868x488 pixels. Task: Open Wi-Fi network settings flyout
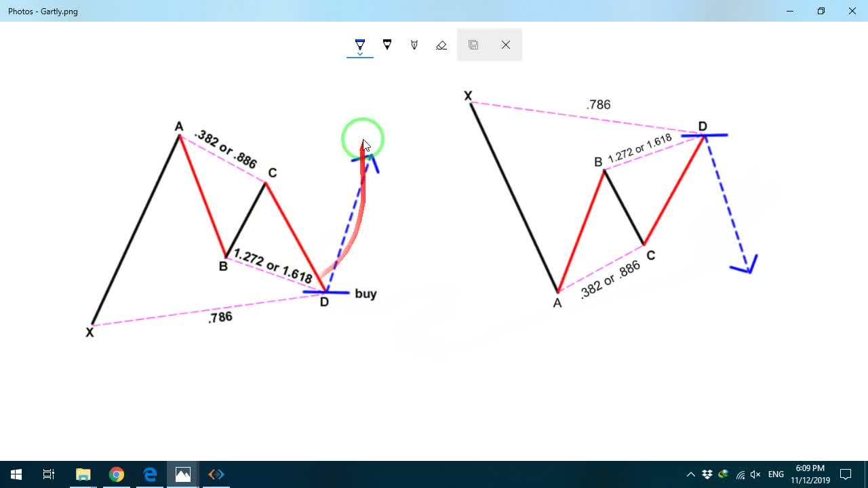pyautogui.click(x=740, y=474)
